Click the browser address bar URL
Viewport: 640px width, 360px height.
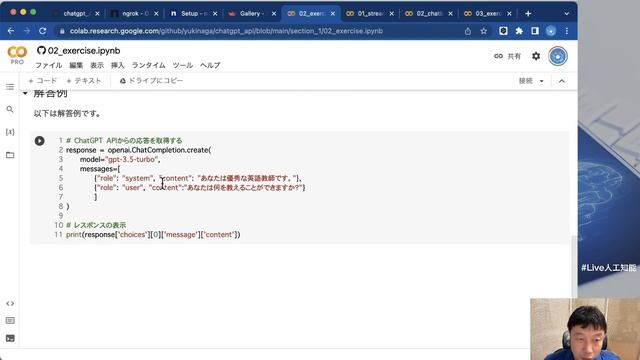coord(226,31)
